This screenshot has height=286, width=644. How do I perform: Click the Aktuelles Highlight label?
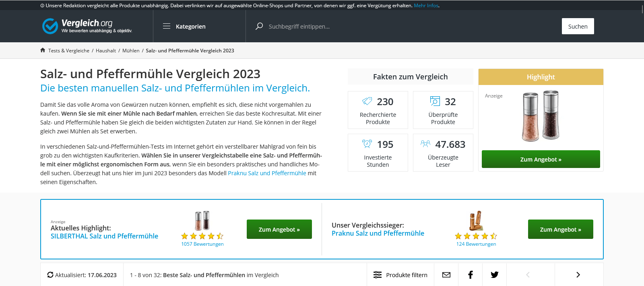[x=81, y=228]
